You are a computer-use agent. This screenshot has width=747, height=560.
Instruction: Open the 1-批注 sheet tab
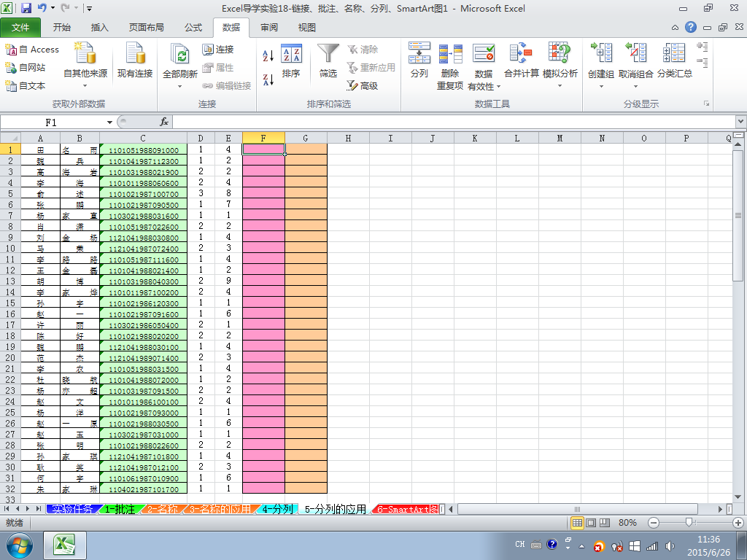click(x=119, y=509)
